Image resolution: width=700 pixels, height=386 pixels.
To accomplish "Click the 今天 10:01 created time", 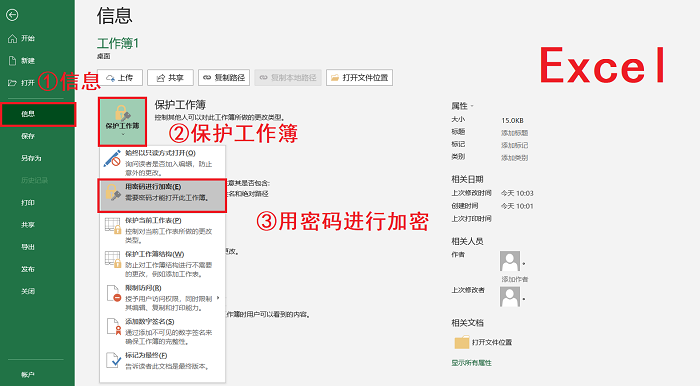I will click(x=517, y=206).
